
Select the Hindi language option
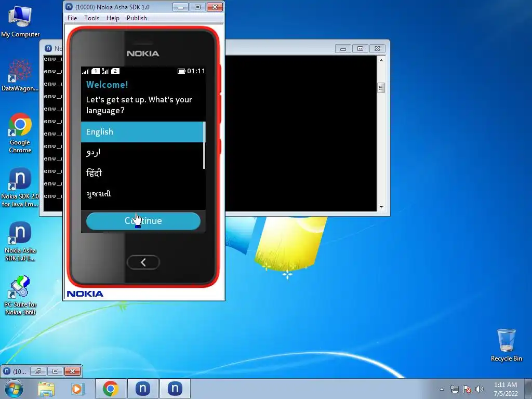click(x=142, y=173)
